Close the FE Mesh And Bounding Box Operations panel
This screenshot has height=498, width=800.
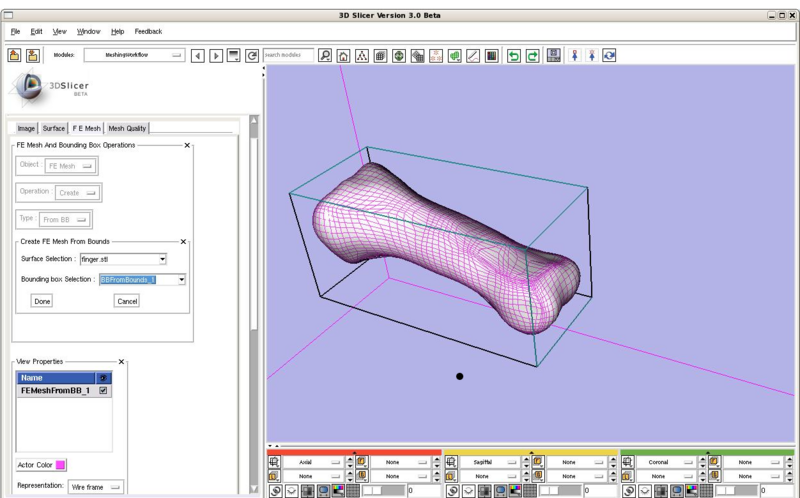coord(187,145)
